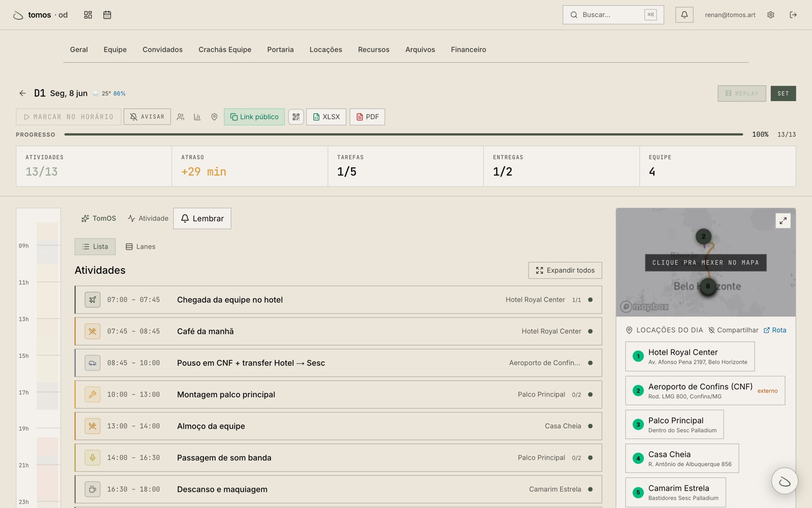Open the Geral tab
The image size is (812, 508).
coord(79,49)
